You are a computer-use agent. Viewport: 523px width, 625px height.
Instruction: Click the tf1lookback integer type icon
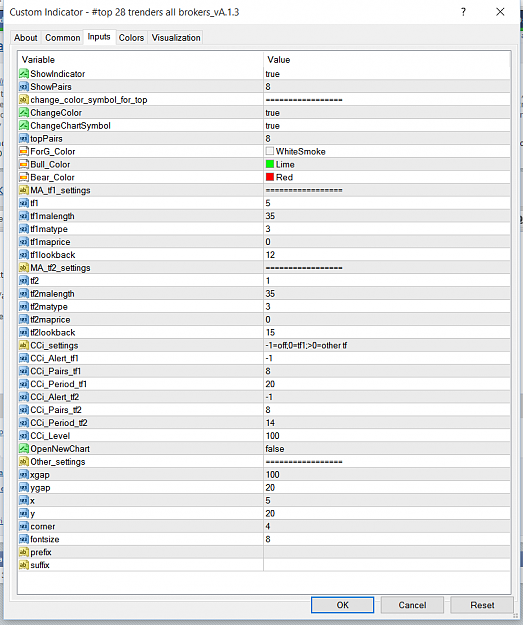pos(24,255)
